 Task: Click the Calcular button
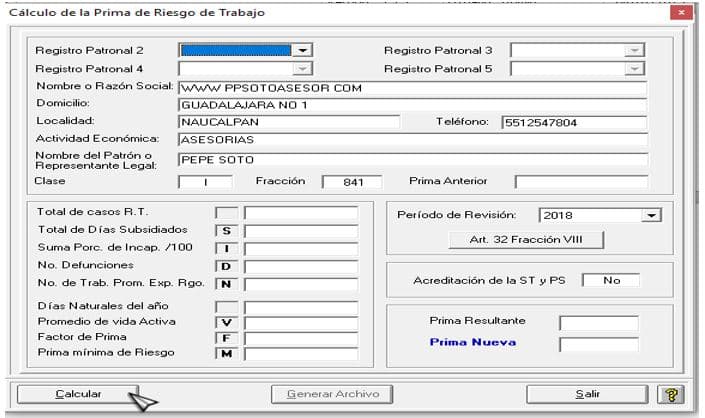coord(78,394)
